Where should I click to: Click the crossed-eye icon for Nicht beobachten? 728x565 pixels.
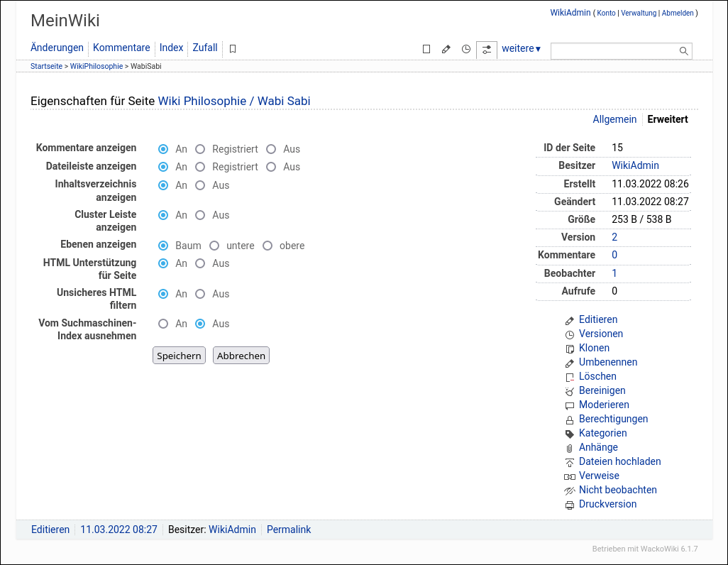coord(569,490)
